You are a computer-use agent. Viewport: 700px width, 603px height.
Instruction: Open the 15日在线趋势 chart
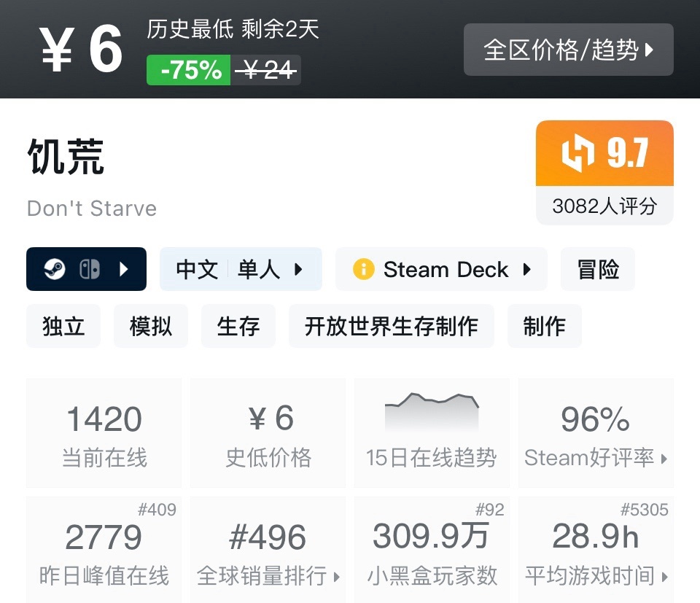click(x=432, y=433)
